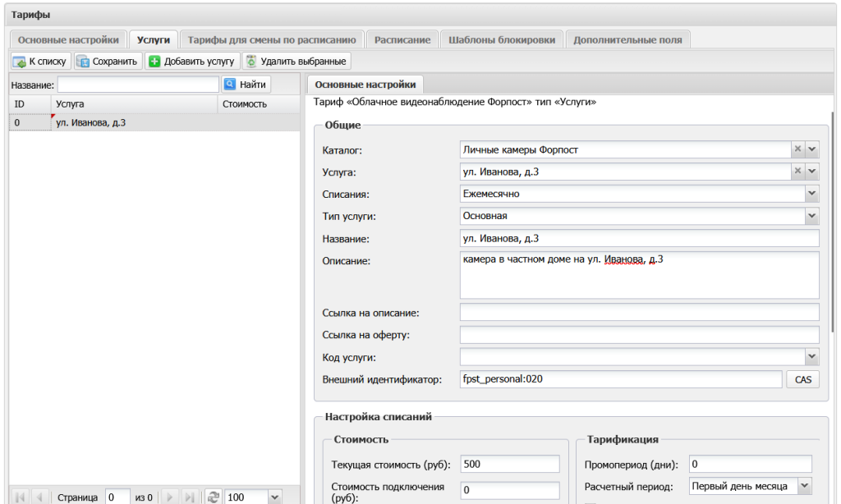The image size is (841, 504).
Task: Refresh the services list in the pager
Action: click(213, 497)
